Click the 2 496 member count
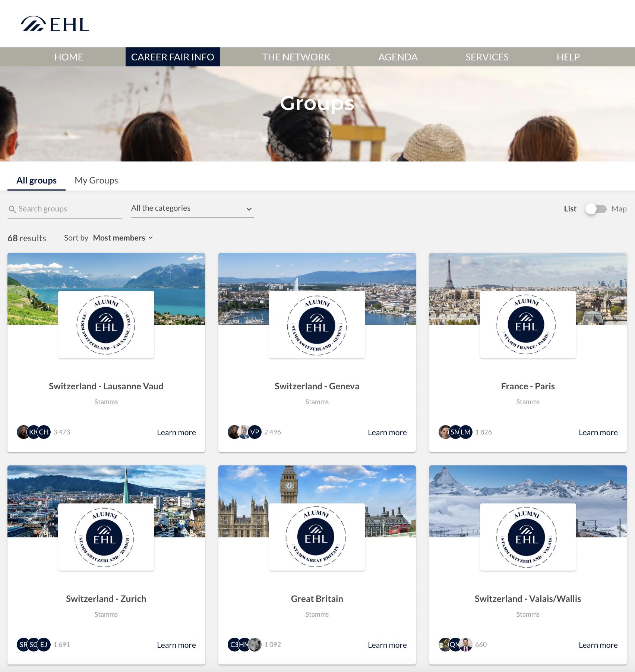Image resolution: width=635 pixels, height=672 pixels. tap(273, 432)
